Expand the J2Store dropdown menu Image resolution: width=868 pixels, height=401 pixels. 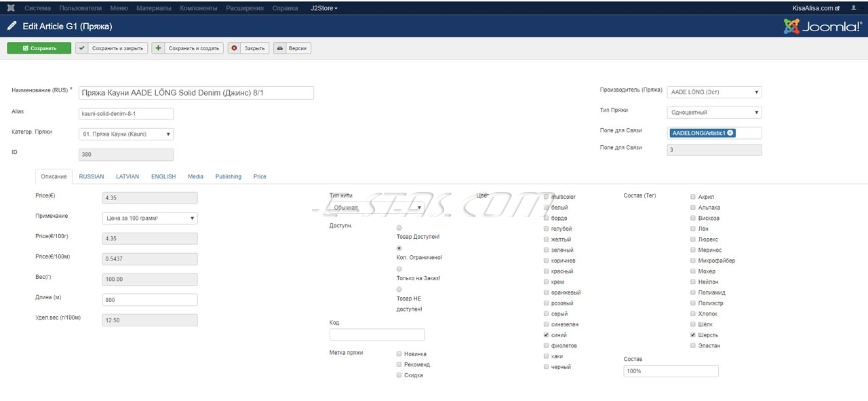(324, 8)
